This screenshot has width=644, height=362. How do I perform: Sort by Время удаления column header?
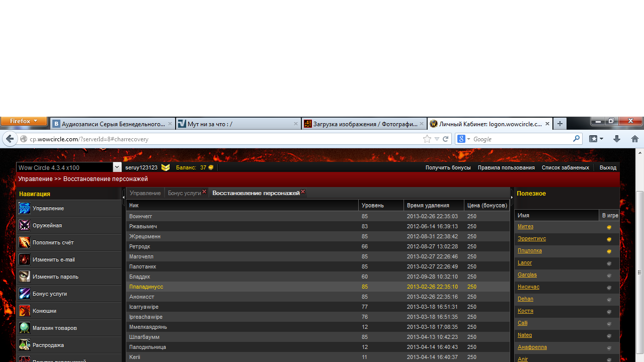(434, 205)
